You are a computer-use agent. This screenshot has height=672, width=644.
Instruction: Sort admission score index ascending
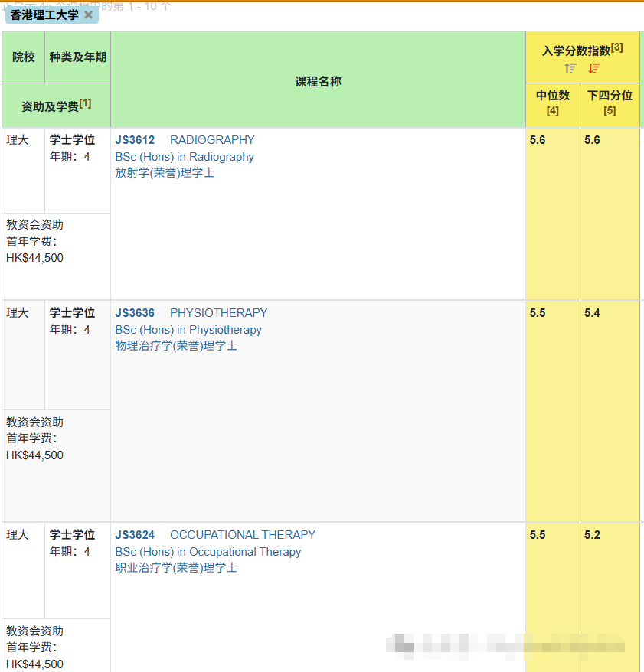point(570,68)
